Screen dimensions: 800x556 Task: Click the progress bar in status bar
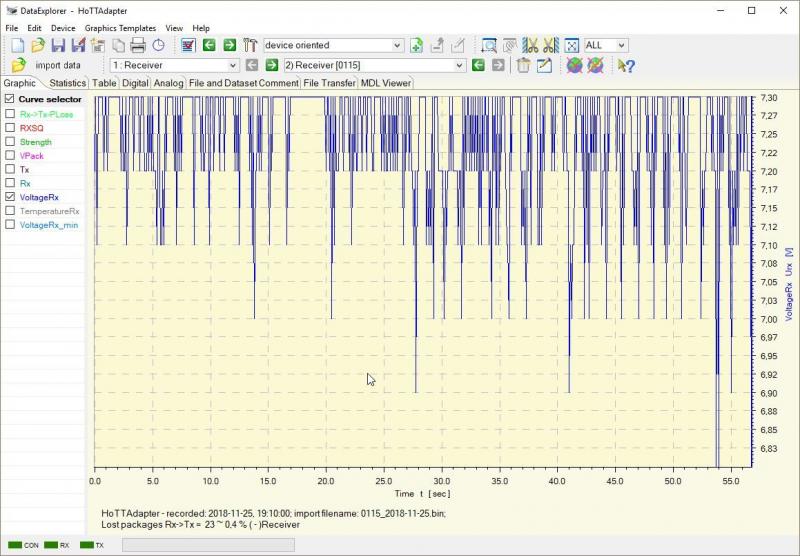[x=208, y=545]
